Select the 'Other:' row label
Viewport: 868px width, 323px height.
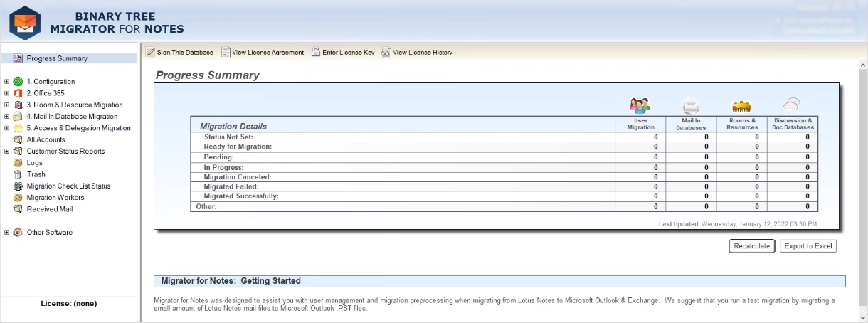206,206
